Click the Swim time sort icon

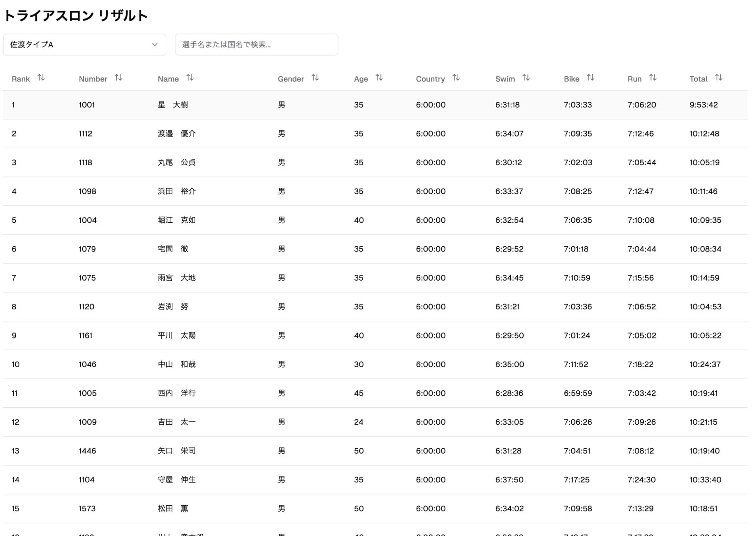tap(526, 78)
